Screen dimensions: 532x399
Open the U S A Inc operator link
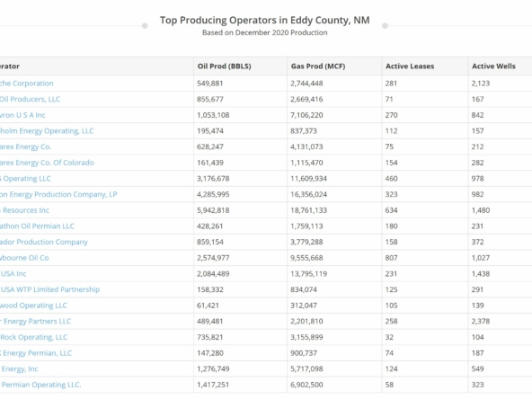coord(22,115)
